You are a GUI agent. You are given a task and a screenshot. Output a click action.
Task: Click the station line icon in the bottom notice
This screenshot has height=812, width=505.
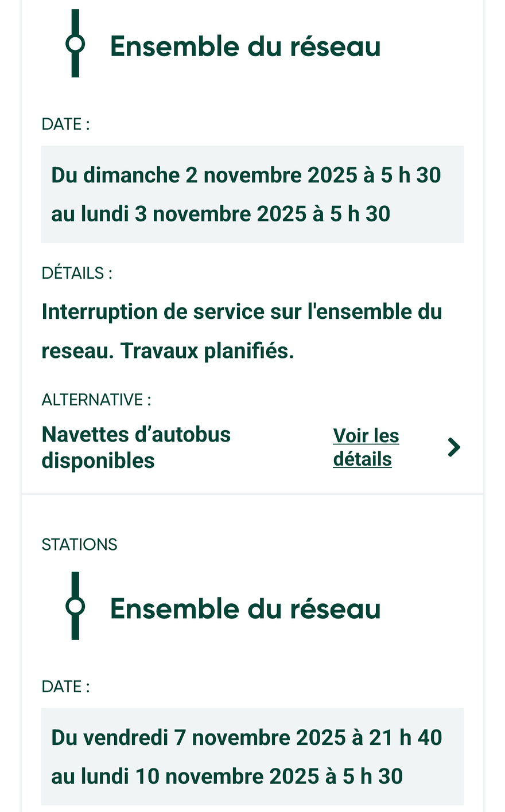[x=75, y=606]
